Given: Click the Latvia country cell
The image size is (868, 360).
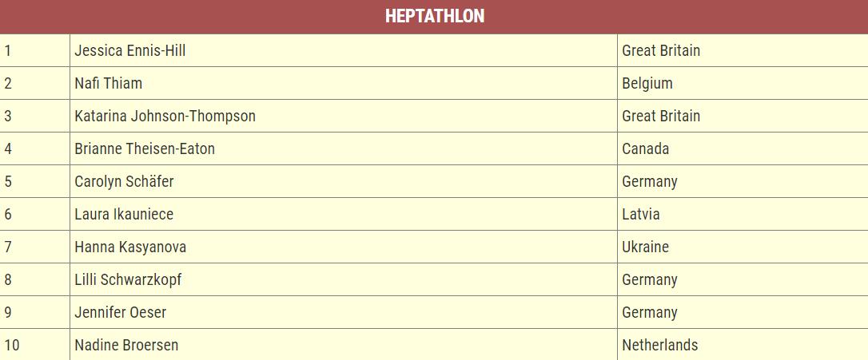Looking at the screenshot, I should coord(743,213).
